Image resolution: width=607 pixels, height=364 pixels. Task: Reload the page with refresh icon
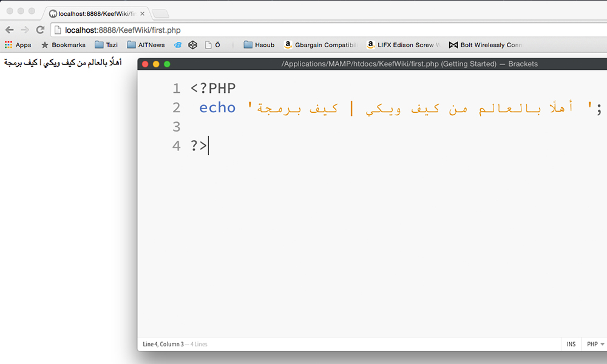40,30
